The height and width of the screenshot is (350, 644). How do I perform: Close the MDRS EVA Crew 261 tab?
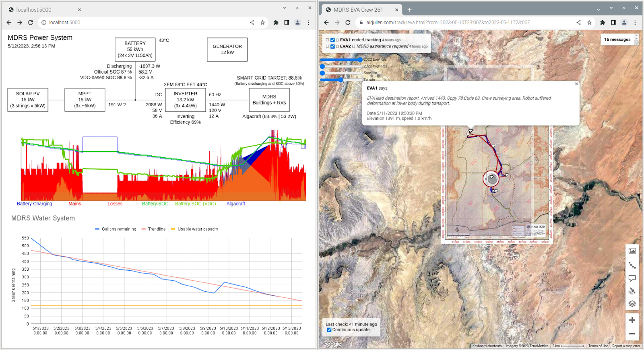(396, 10)
